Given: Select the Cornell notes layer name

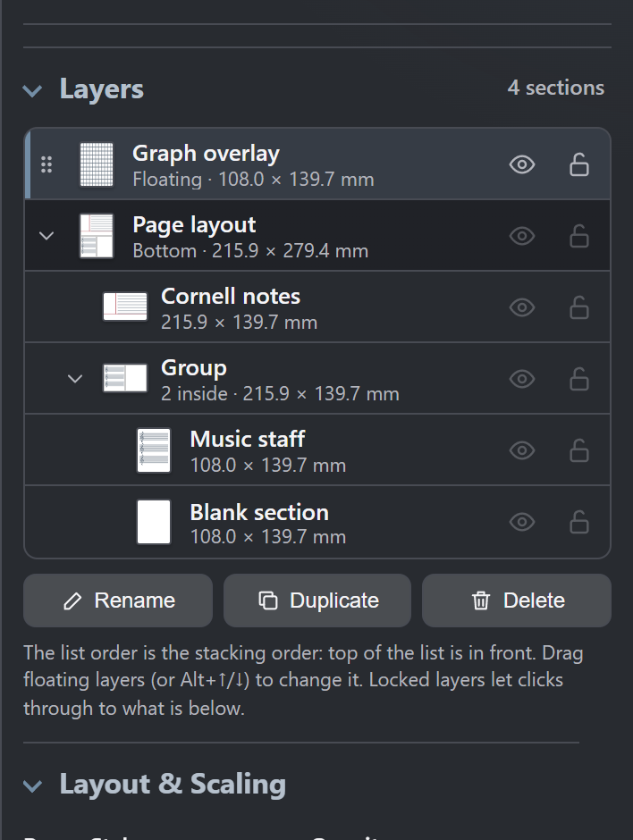Looking at the screenshot, I should (231, 297).
